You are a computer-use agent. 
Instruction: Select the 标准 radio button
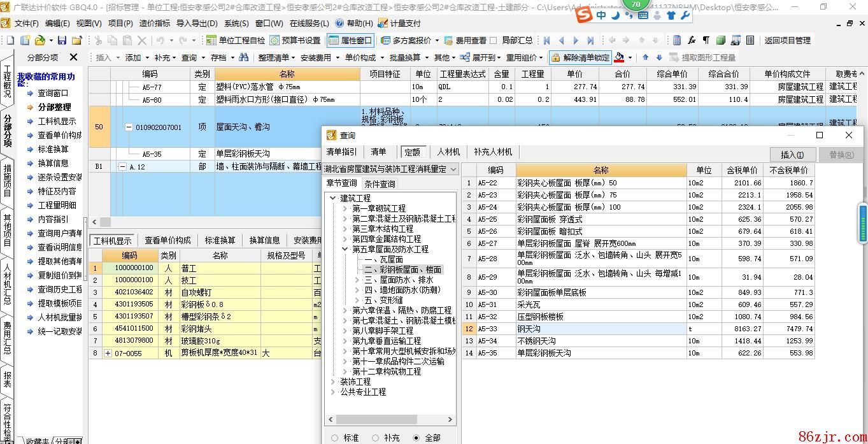click(x=335, y=438)
